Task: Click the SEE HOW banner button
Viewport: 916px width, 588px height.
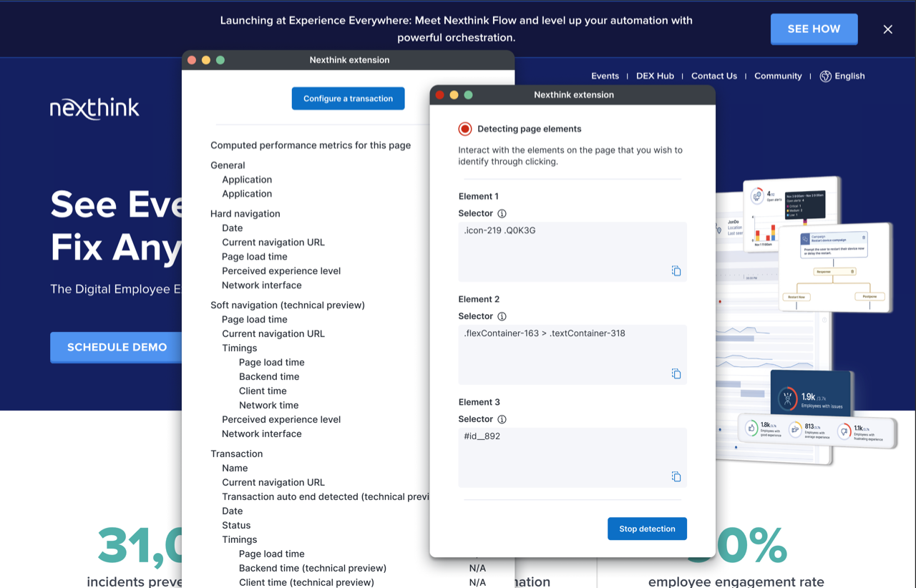Action: click(814, 29)
